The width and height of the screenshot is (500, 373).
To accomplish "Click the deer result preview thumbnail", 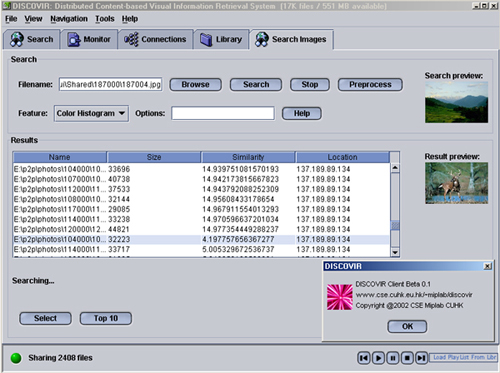I will [456, 183].
